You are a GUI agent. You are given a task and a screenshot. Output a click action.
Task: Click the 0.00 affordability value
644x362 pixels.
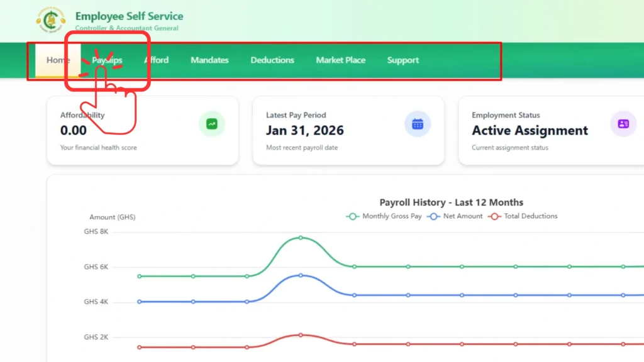pyautogui.click(x=74, y=131)
